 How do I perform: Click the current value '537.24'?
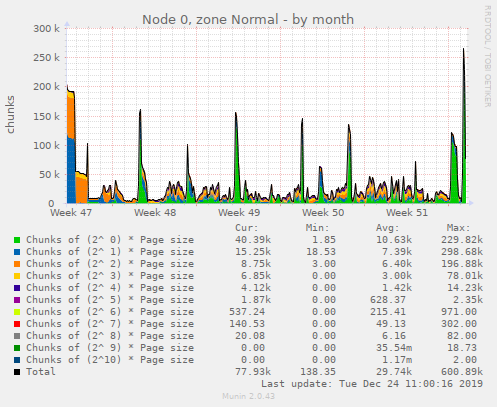(x=247, y=312)
